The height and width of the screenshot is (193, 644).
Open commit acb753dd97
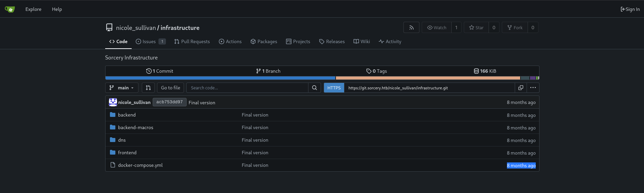tap(169, 102)
